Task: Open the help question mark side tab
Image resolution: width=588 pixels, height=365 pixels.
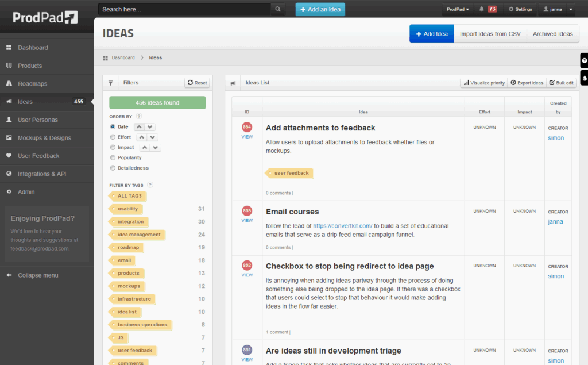Action: pos(584,60)
